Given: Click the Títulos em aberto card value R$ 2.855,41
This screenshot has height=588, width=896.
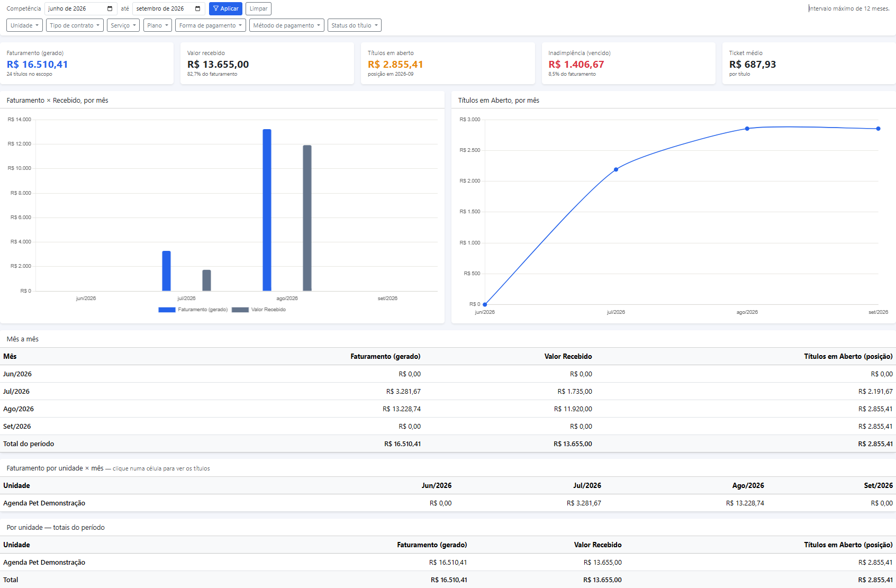Looking at the screenshot, I should pyautogui.click(x=395, y=65).
